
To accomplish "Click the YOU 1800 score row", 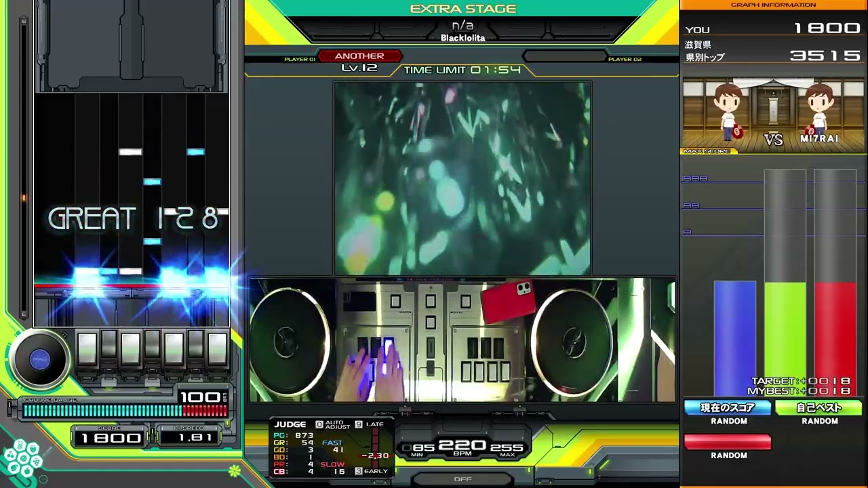I will click(x=773, y=29).
